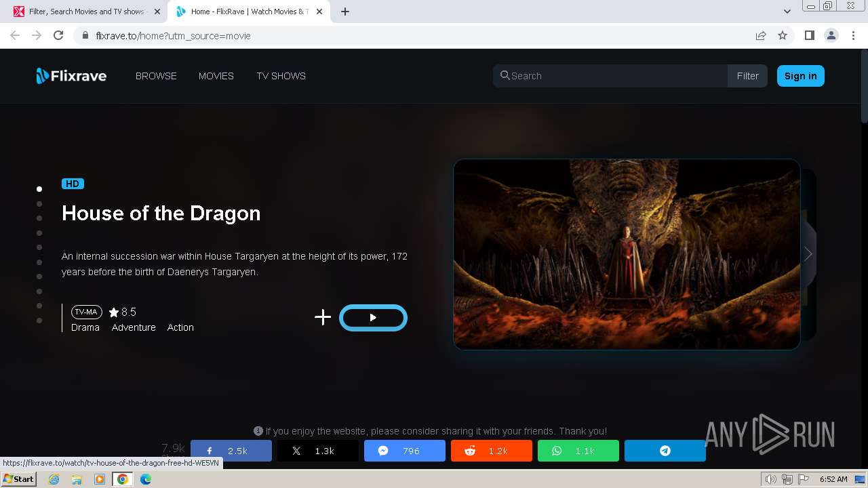
Task: Bookmark this page with the star icon
Action: (783, 35)
